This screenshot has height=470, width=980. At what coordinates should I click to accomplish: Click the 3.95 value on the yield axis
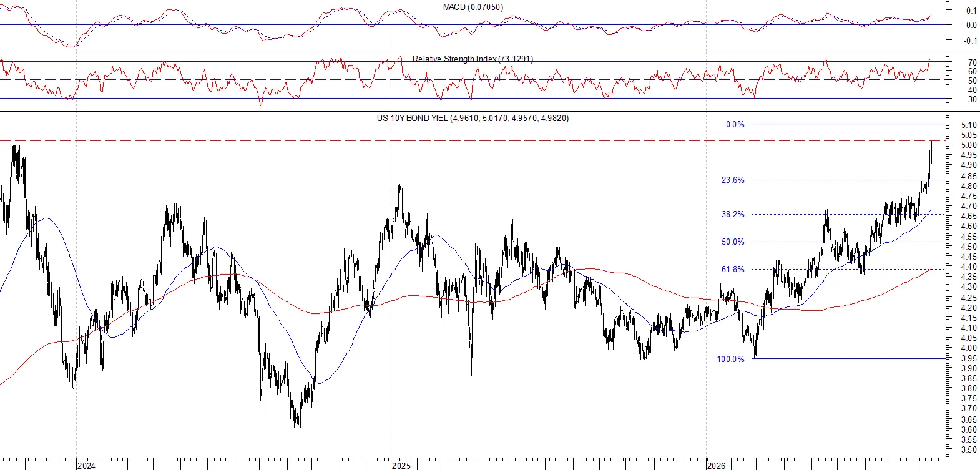click(969, 359)
